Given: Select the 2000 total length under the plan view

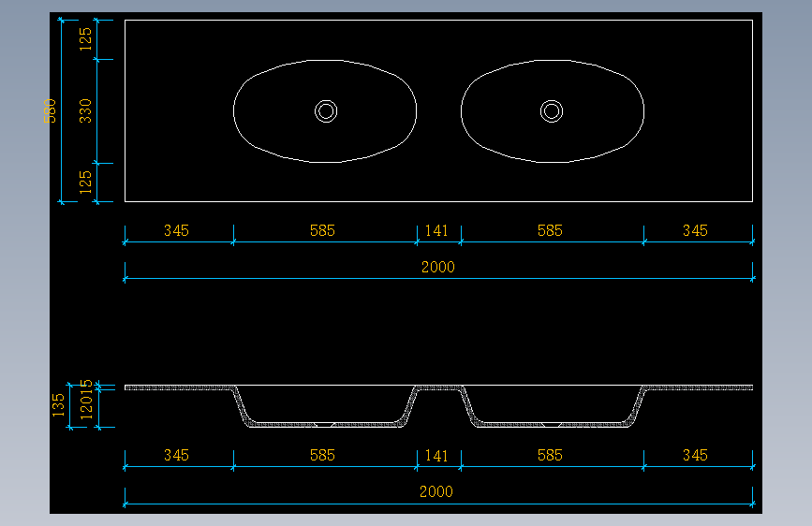Looking at the screenshot, I should [x=438, y=267].
